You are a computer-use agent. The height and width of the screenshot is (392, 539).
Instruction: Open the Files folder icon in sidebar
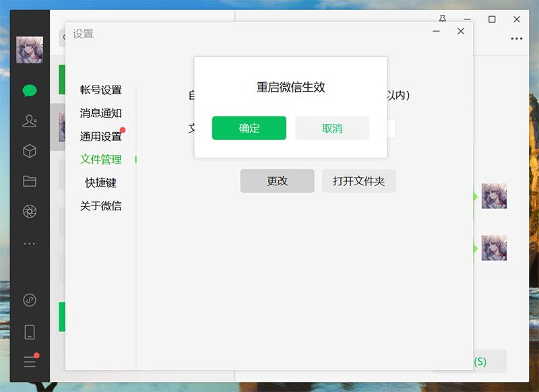click(x=30, y=181)
